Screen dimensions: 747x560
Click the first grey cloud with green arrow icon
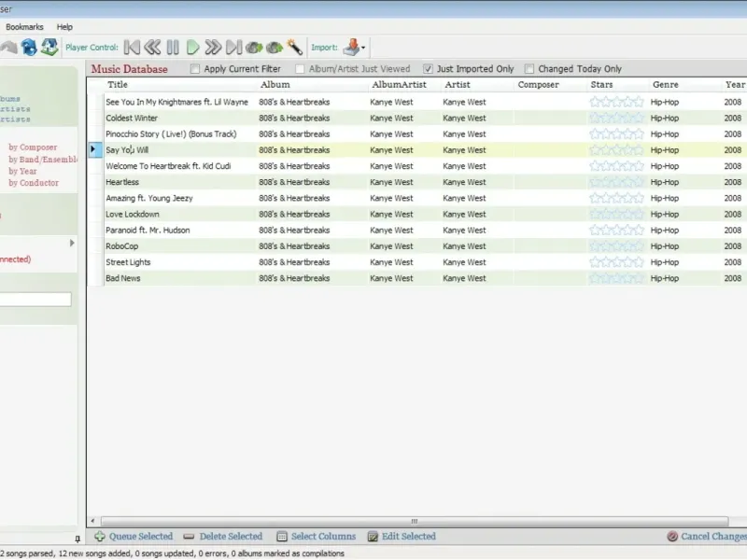click(x=254, y=48)
